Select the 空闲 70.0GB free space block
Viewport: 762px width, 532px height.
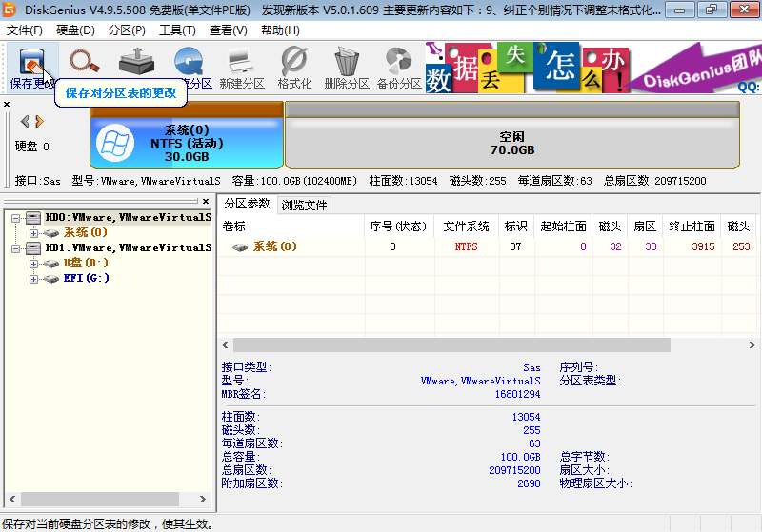tap(512, 135)
